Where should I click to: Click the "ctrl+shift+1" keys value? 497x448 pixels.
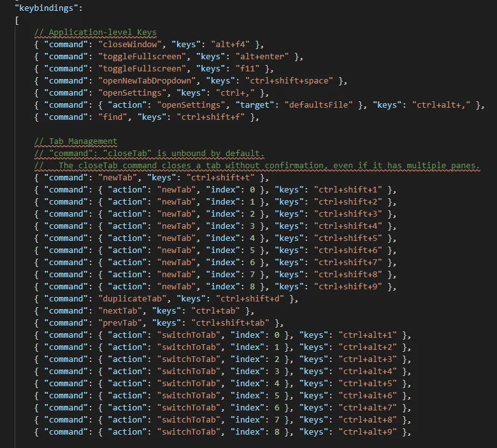coord(348,190)
